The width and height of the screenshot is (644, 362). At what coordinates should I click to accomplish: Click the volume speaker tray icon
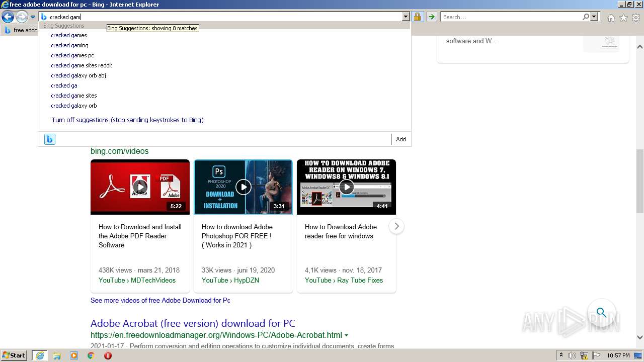point(572,355)
